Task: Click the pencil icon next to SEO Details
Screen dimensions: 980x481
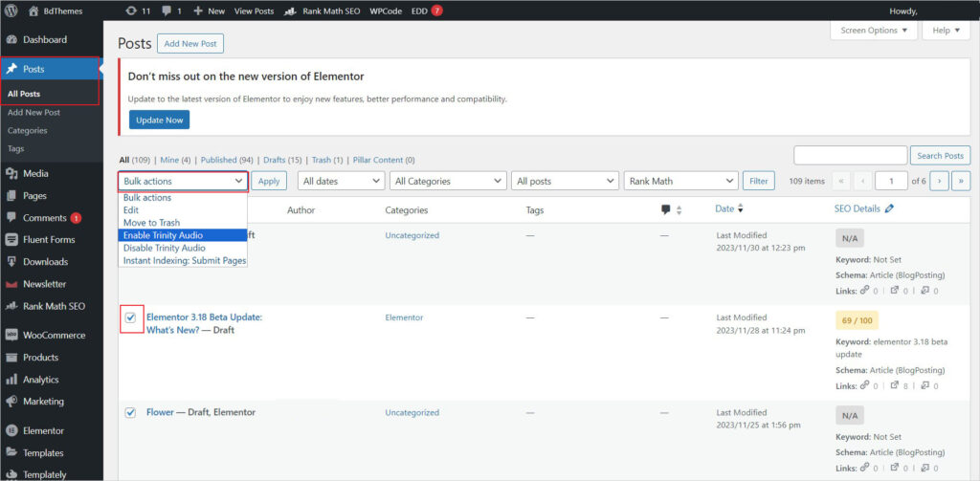Action: tap(889, 208)
